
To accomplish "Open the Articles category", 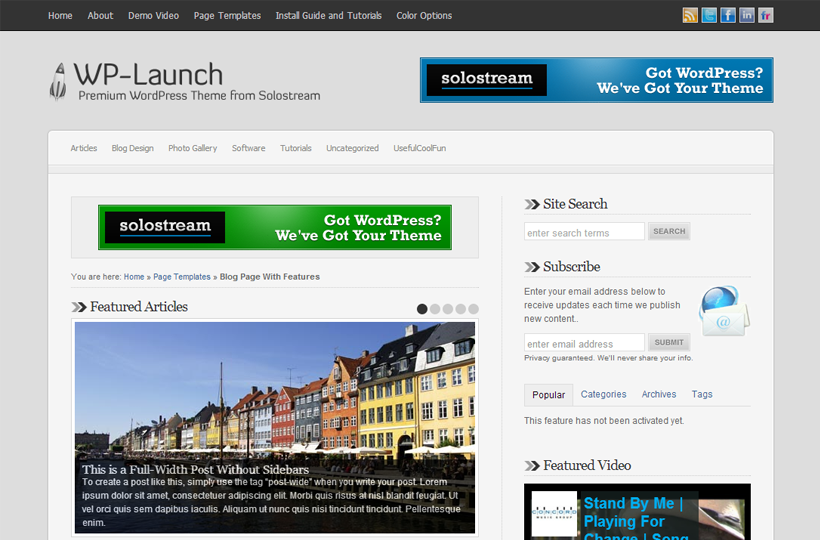I will click(x=84, y=148).
